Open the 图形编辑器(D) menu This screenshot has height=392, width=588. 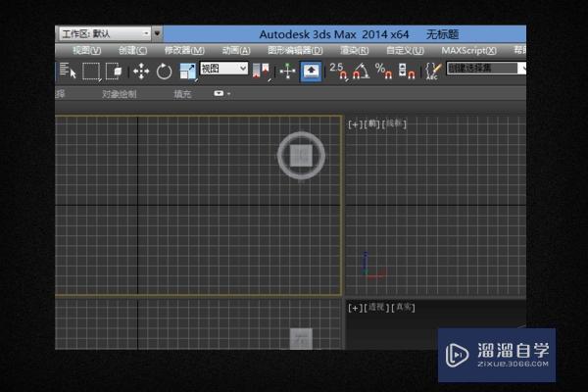pos(295,50)
